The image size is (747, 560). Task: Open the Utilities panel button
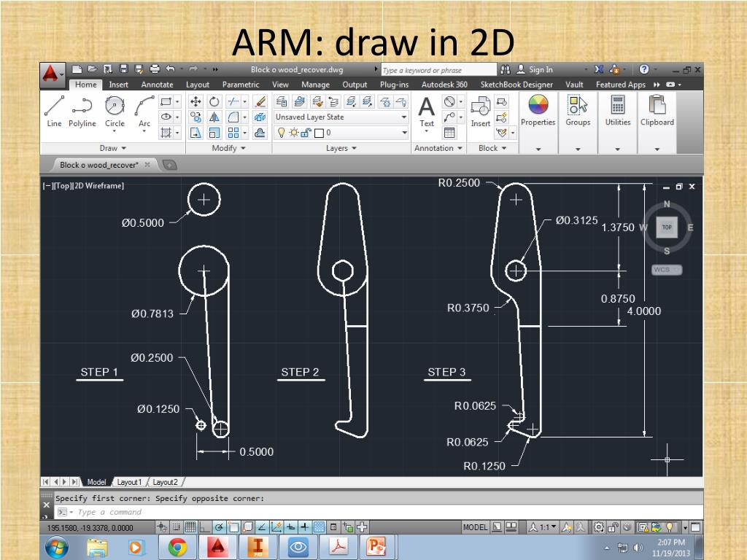click(x=617, y=122)
